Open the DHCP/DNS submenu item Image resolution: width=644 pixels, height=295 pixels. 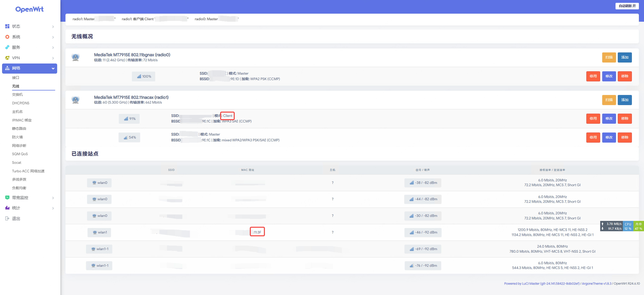coord(21,103)
